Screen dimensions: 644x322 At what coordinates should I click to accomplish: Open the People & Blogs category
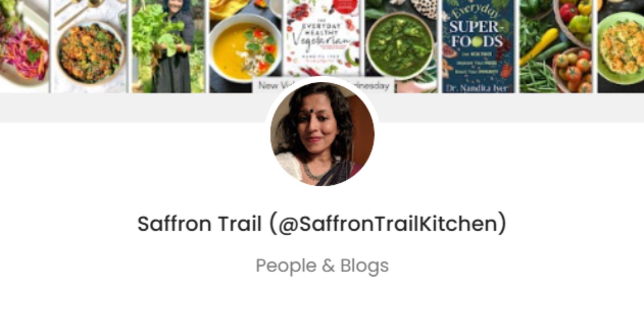click(322, 266)
